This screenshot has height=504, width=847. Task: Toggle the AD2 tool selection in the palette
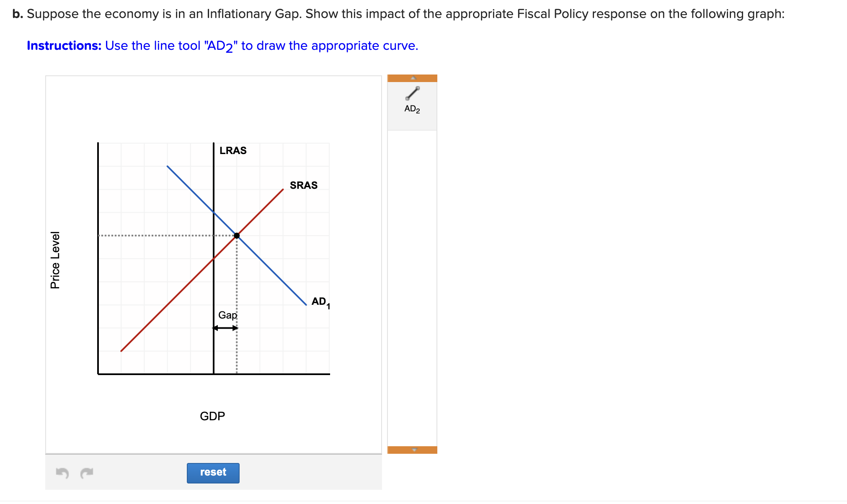(412, 100)
